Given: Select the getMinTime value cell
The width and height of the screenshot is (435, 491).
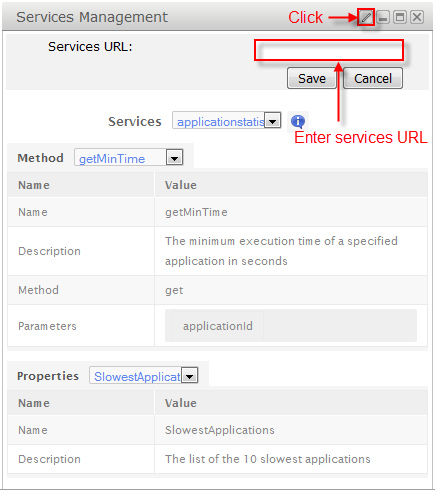Looking at the screenshot, I should (x=291, y=212).
